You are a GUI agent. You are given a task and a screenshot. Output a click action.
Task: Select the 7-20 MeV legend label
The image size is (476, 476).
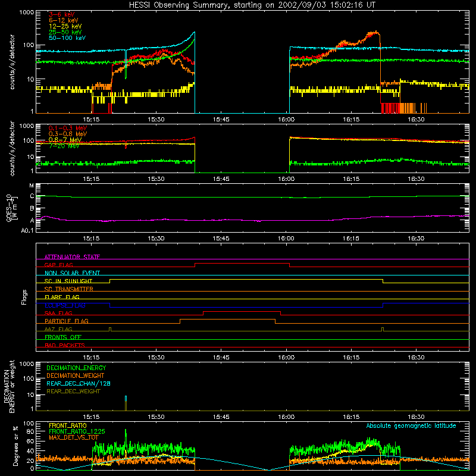pyautogui.click(x=64, y=146)
